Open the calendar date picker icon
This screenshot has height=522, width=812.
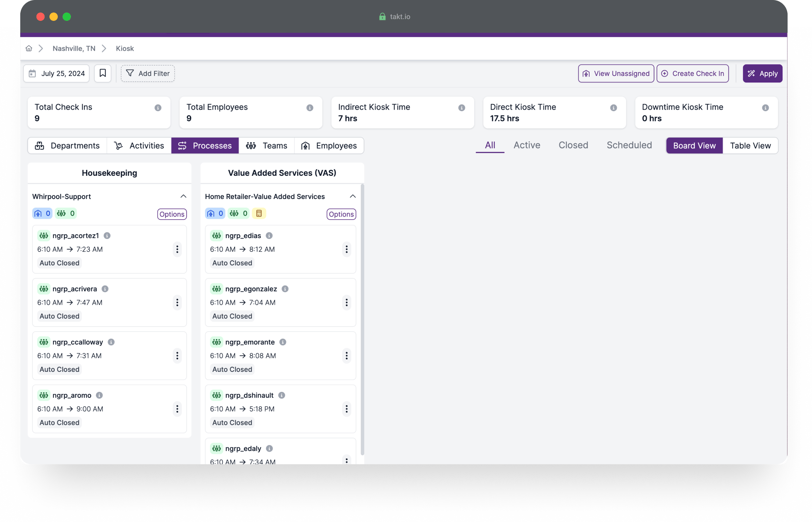[32, 73]
